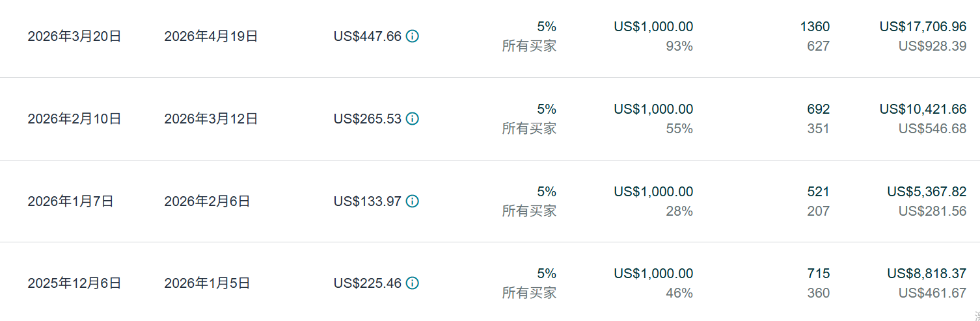This screenshot has width=980, height=321.
Task: Click info icon next to US$225.46
Action: pos(412,283)
